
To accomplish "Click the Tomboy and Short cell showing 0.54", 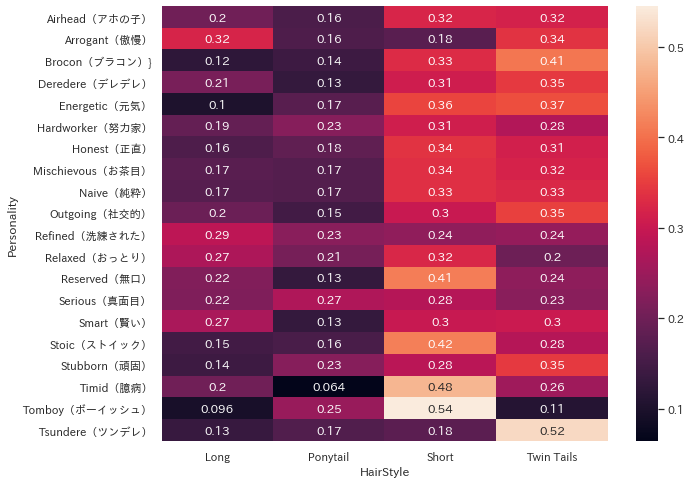I will 439,409.
